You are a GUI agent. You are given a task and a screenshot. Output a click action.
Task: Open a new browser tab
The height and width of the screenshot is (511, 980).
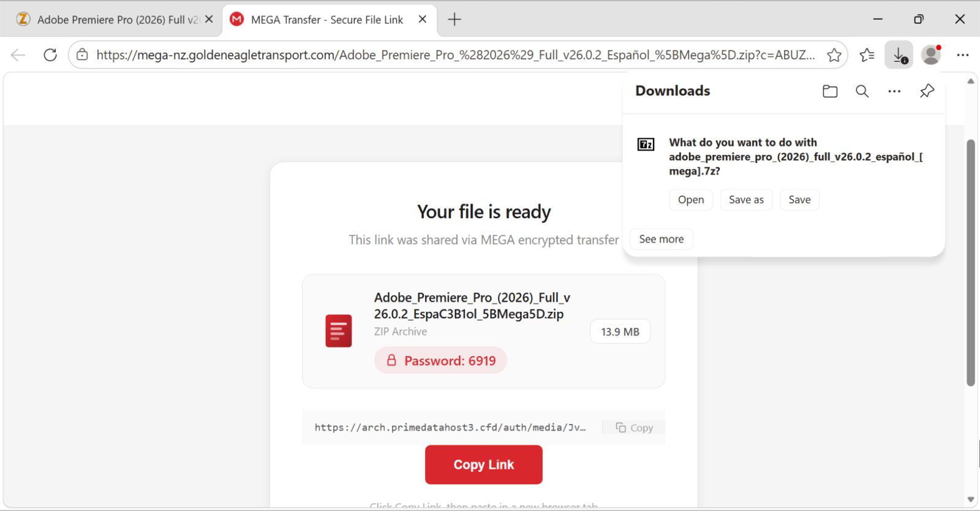(x=454, y=20)
